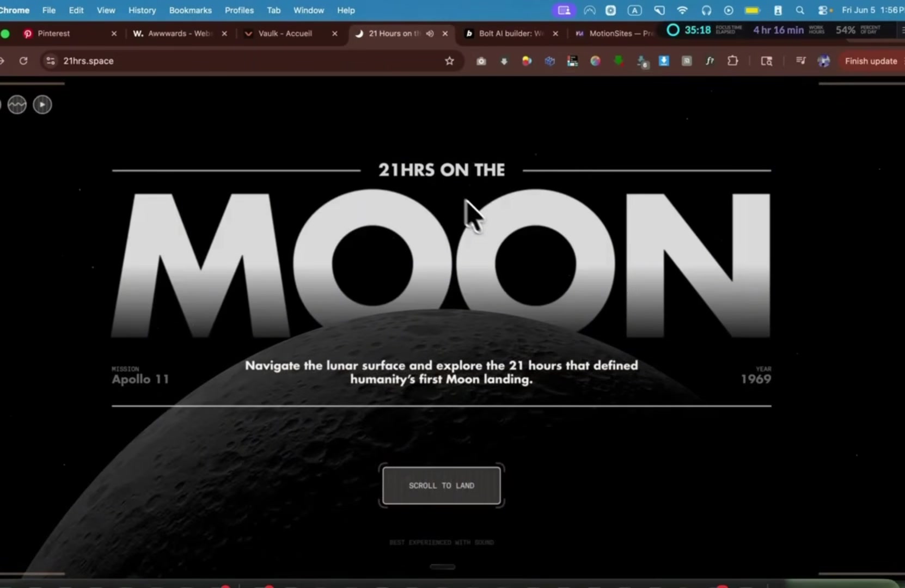This screenshot has width=905, height=588.
Task: Reload the 21hrs.space page
Action: (x=23, y=61)
